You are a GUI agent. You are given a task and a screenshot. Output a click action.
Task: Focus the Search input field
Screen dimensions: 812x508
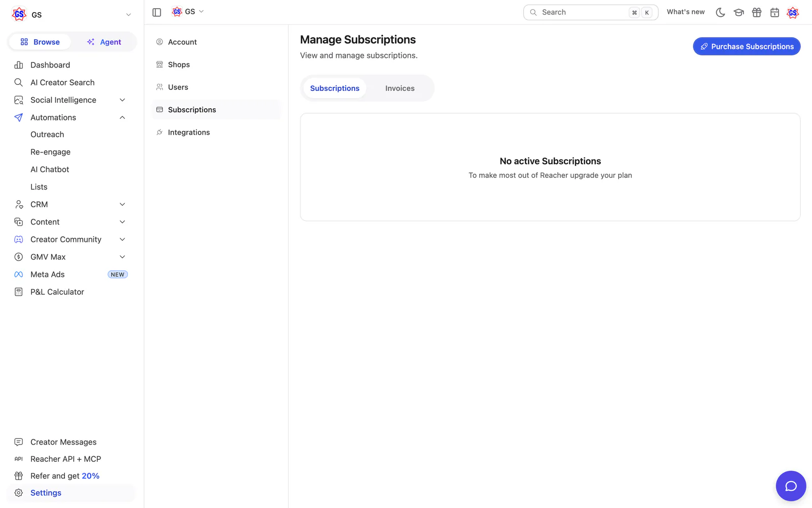point(591,12)
